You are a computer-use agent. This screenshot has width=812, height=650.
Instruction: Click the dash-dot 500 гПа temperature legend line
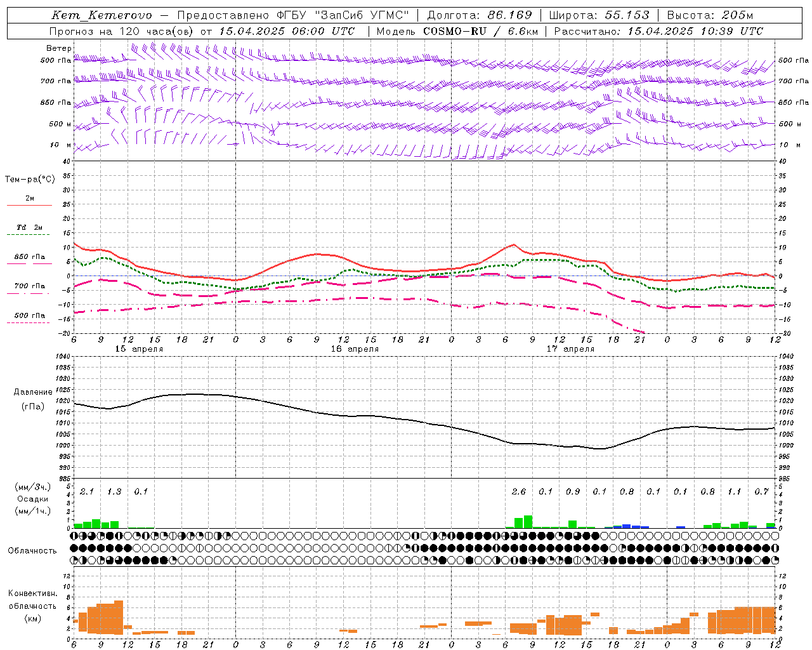point(29,323)
